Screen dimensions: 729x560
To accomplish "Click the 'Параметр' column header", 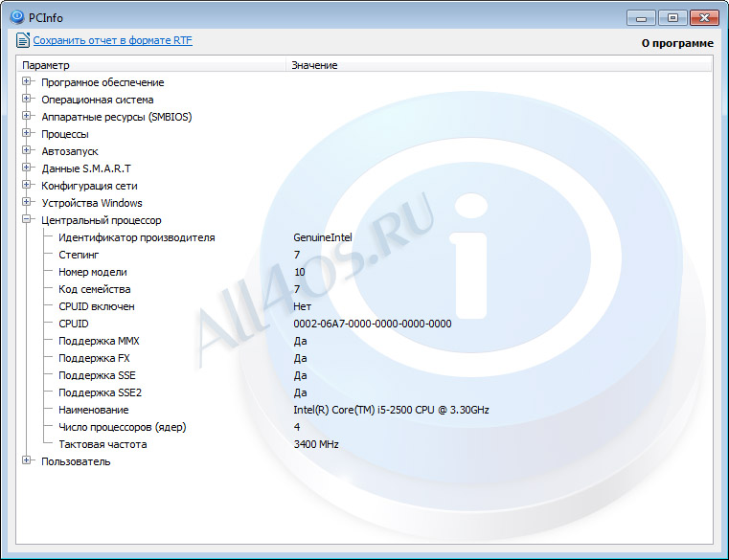I will tap(151, 65).
